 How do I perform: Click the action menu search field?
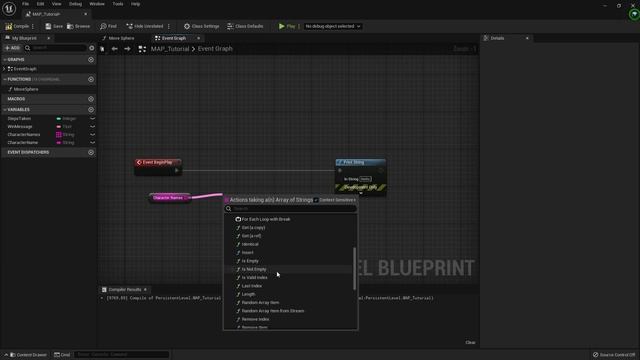291,209
